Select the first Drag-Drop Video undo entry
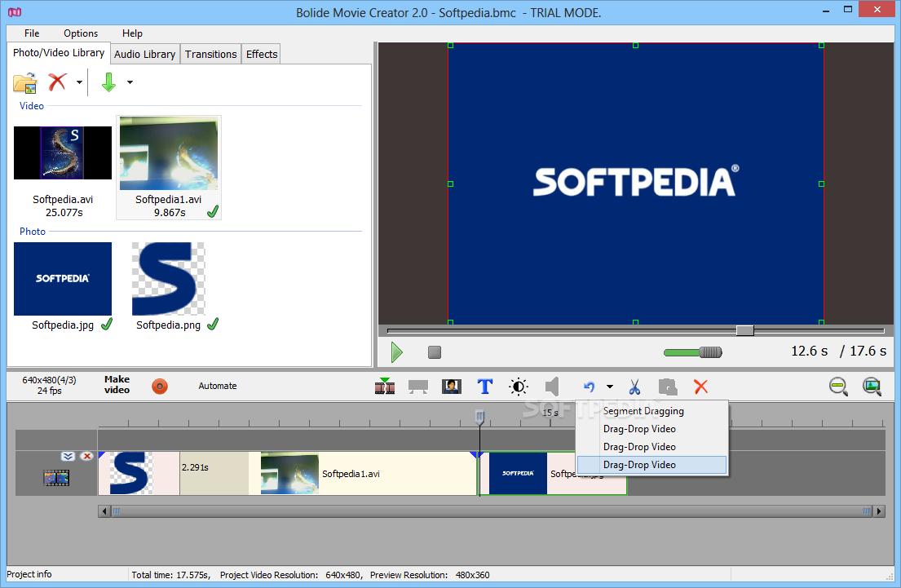The image size is (901, 588). click(x=652, y=429)
